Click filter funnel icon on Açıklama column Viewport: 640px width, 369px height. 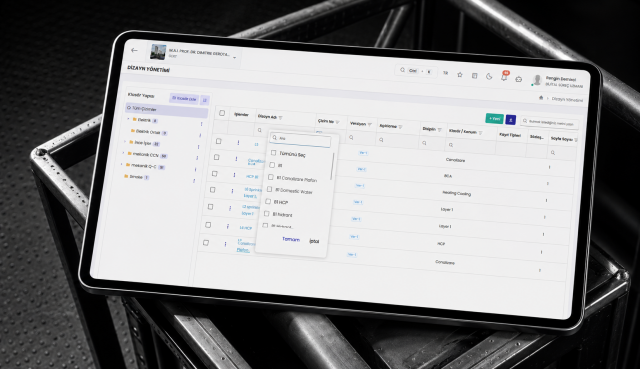click(x=400, y=127)
